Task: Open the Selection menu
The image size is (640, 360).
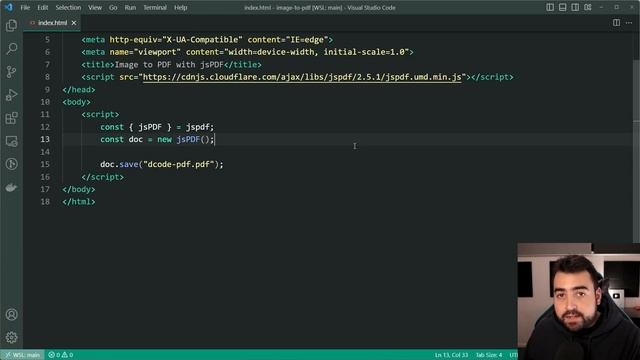Action: 68,7
